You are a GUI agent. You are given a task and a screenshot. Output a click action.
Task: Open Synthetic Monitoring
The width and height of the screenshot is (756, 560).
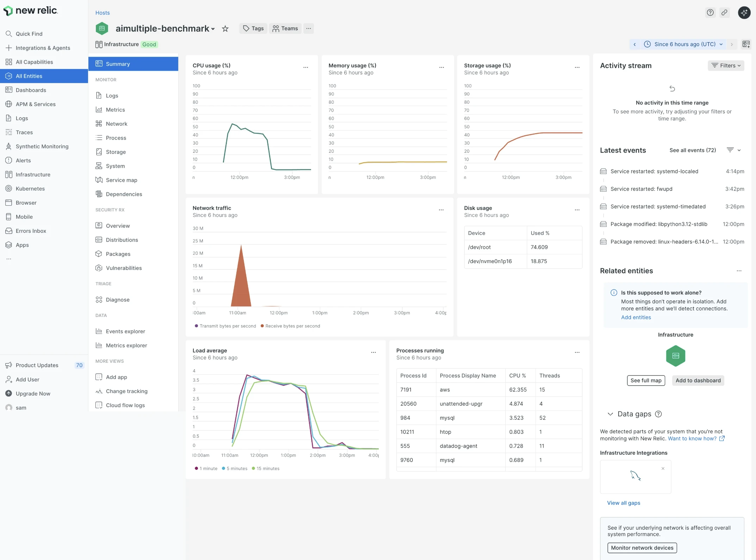coord(44,147)
